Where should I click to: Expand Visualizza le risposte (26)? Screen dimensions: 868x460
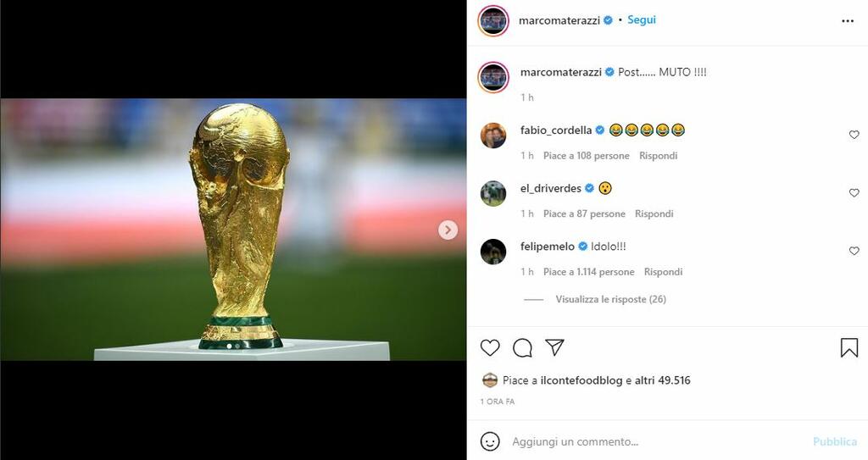(x=610, y=299)
